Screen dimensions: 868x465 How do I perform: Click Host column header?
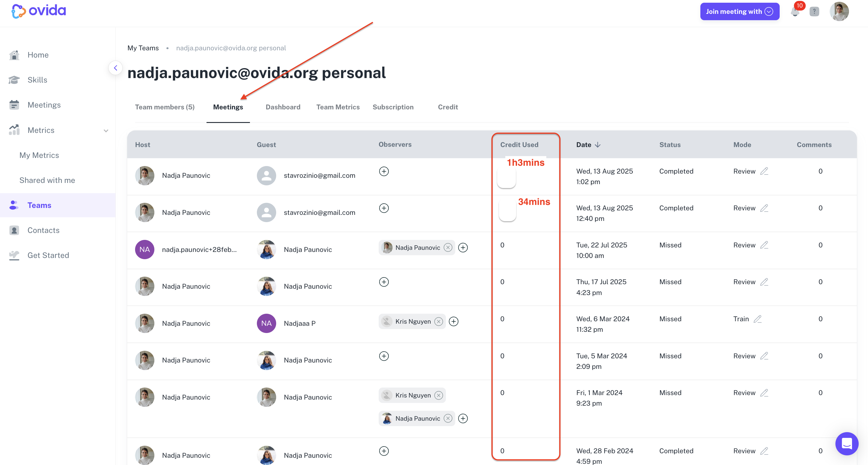tap(143, 145)
